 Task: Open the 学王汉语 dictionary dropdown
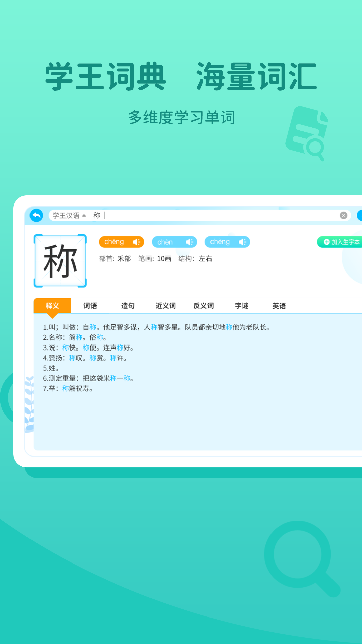[x=69, y=215]
